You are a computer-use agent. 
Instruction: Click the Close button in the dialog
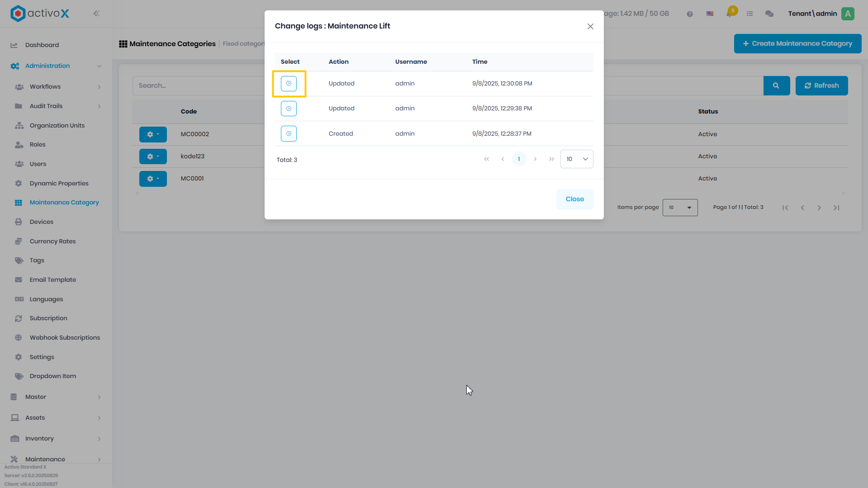click(x=574, y=199)
